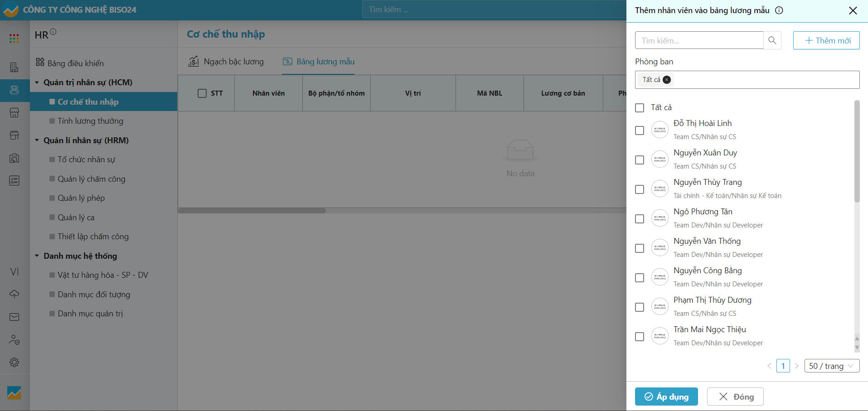Screen dimensions: 868x411
Task: Tick the 'Tất cả' select-all checkbox
Action: click(x=640, y=108)
